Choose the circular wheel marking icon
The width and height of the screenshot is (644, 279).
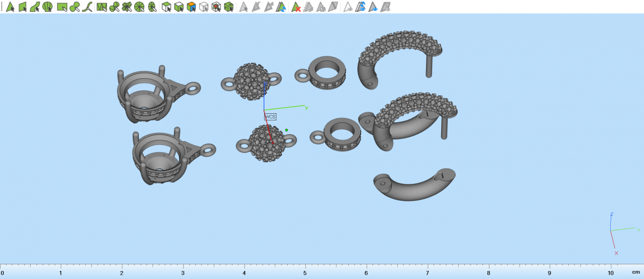click(x=140, y=7)
